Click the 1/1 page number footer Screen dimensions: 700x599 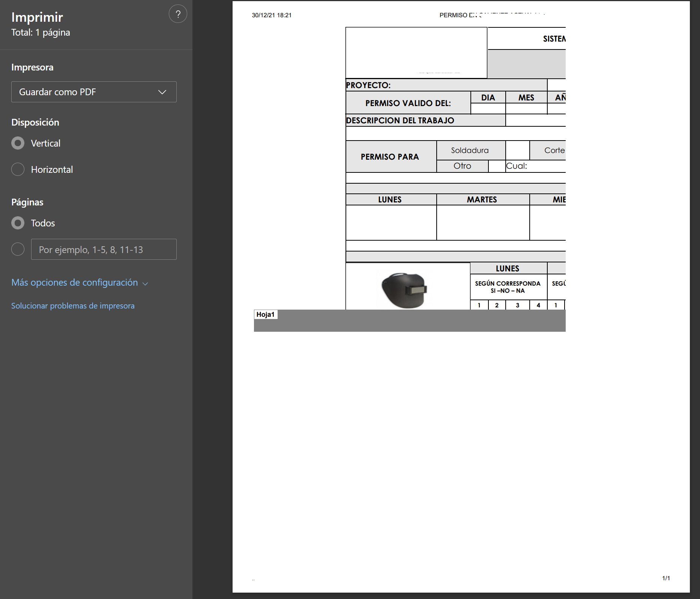pos(666,578)
